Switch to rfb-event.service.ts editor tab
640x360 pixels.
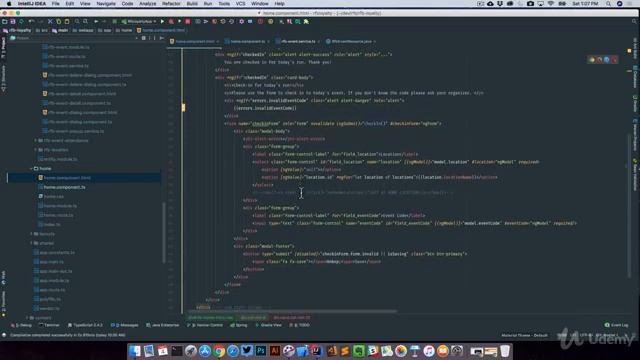[298, 42]
